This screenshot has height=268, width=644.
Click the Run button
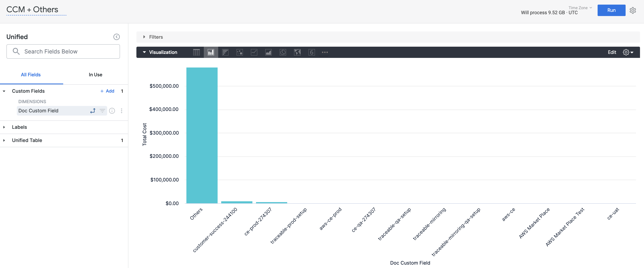(611, 10)
